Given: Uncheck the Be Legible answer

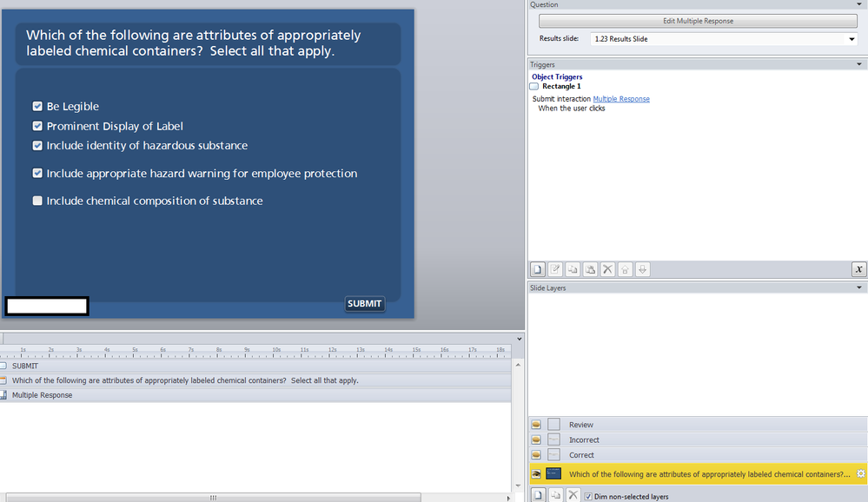Looking at the screenshot, I should click(x=37, y=106).
